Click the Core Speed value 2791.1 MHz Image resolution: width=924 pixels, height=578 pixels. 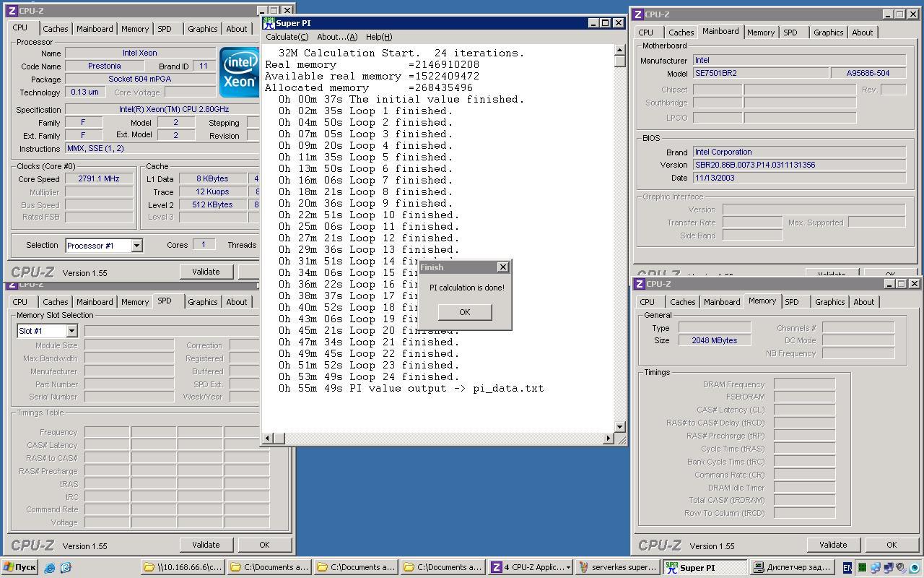click(x=99, y=178)
